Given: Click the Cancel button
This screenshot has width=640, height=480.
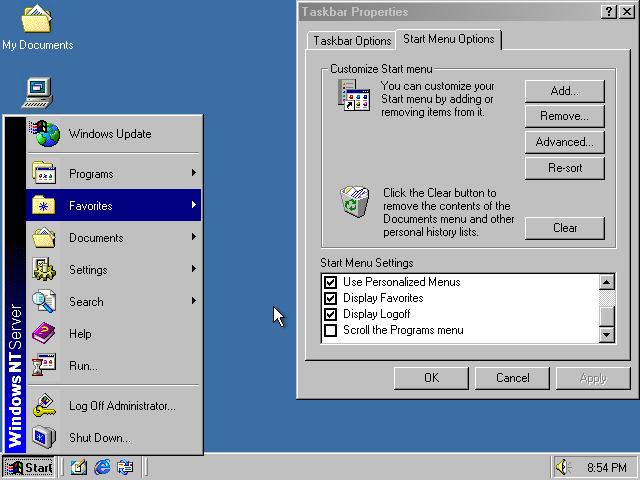Looking at the screenshot, I should [512, 378].
